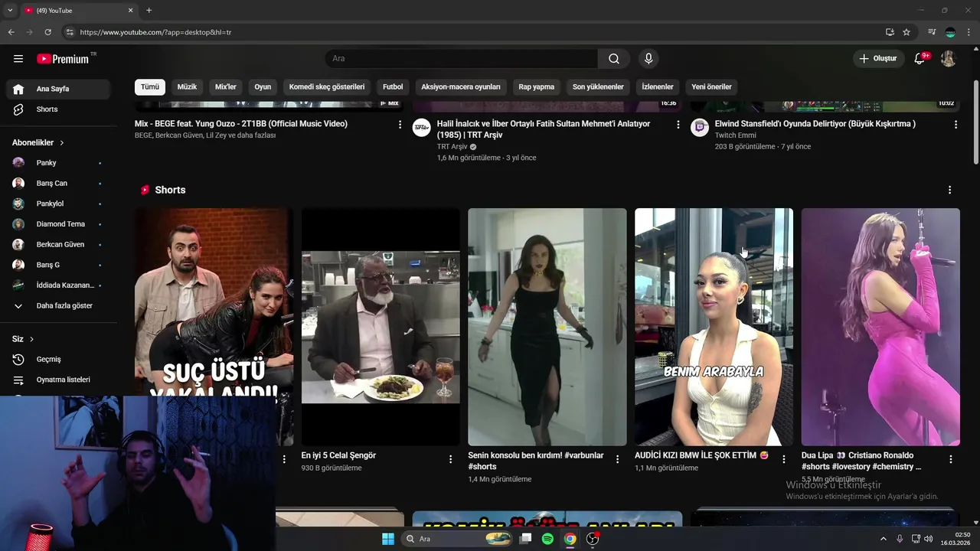Open Geçmiş history in sidebar
This screenshot has width=980, height=551.
click(58, 359)
